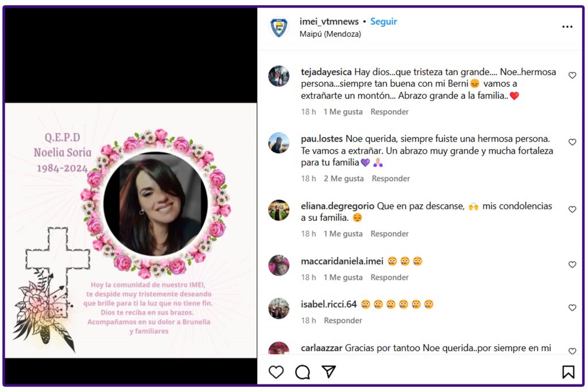Like the comment by tejadayesica
Image resolution: width=588 pixels, height=392 pixels.
pyautogui.click(x=572, y=75)
